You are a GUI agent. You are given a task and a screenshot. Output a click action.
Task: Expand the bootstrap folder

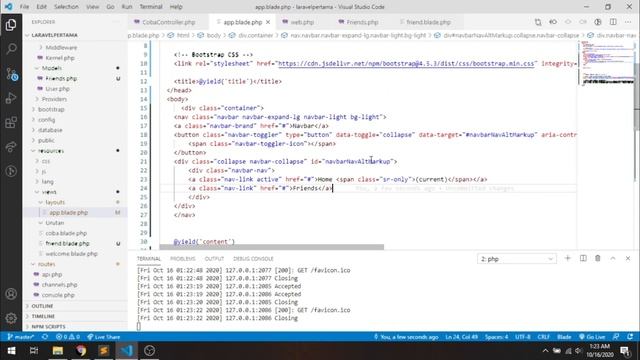(x=51, y=109)
